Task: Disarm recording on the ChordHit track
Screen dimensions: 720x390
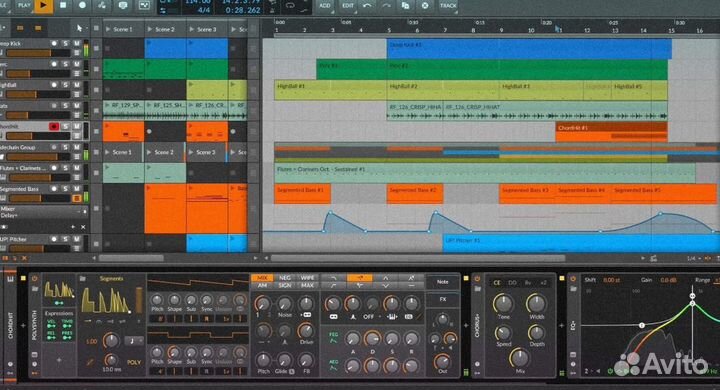Action: (54, 126)
